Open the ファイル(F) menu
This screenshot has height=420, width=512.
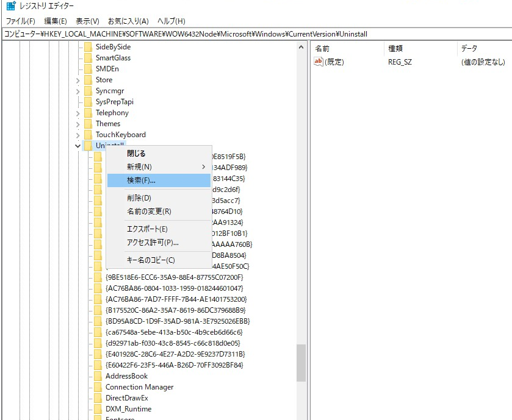click(x=21, y=21)
